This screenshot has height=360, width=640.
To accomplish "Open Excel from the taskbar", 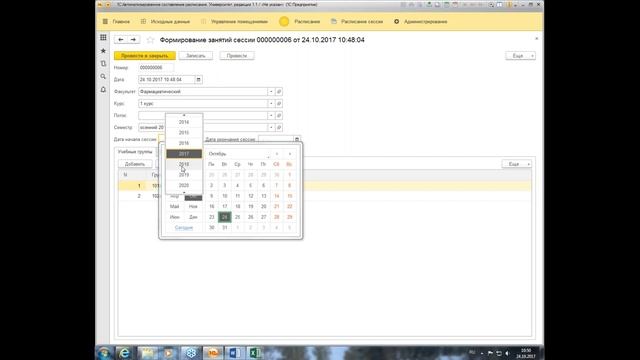I will (255, 353).
